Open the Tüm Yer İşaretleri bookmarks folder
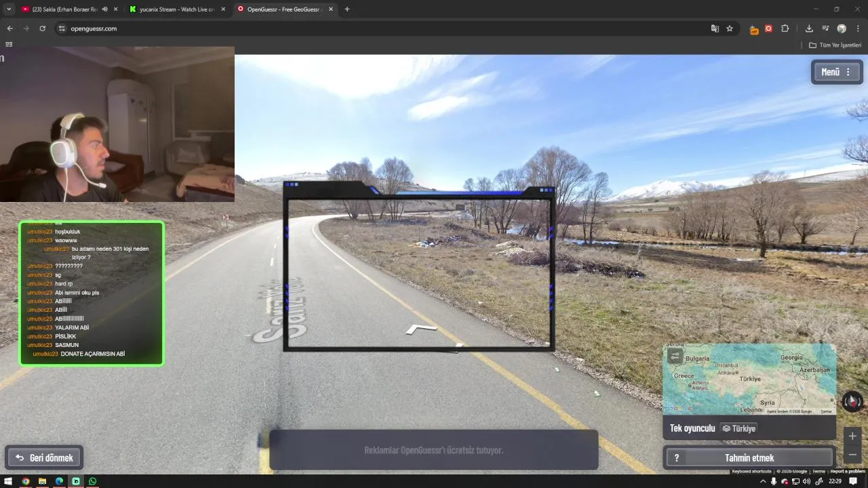Image resolution: width=868 pixels, height=488 pixels. click(x=835, y=45)
